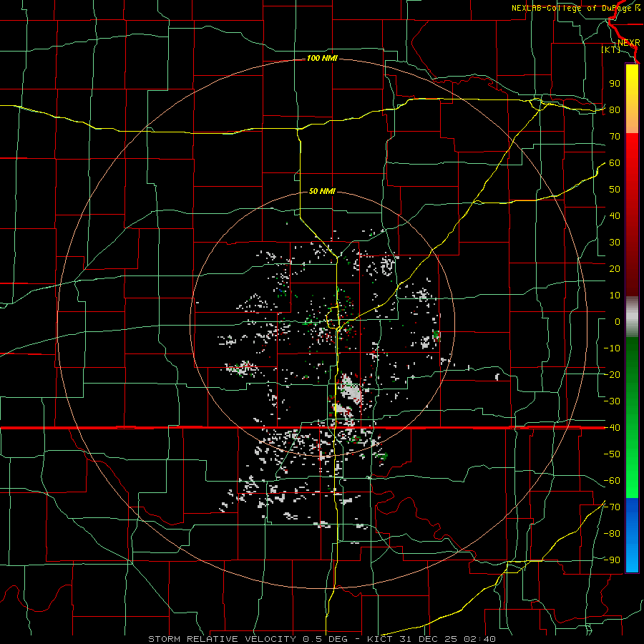Click the -30 value on velocity scale
Image resolution: width=644 pixels, height=644 pixels.
[612, 401]
